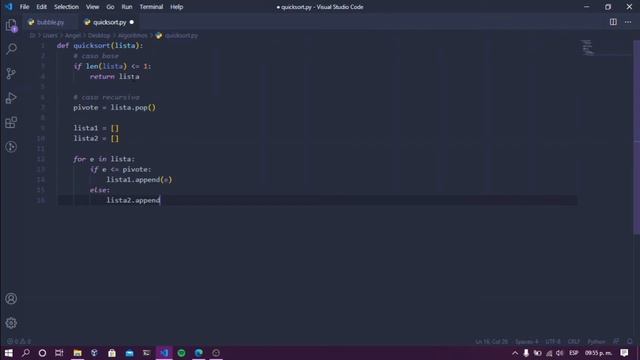Screen dimensions: 640x360
Task: Place cursor at end of lista2.append line
Action: [160, 200]
